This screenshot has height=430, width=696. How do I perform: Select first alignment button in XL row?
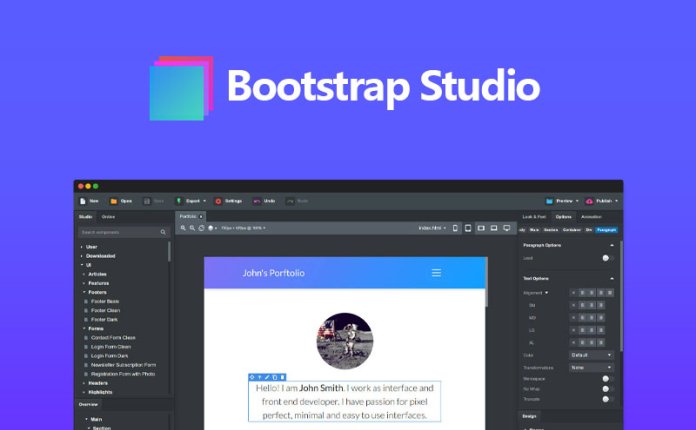click(x=573, y=343)
